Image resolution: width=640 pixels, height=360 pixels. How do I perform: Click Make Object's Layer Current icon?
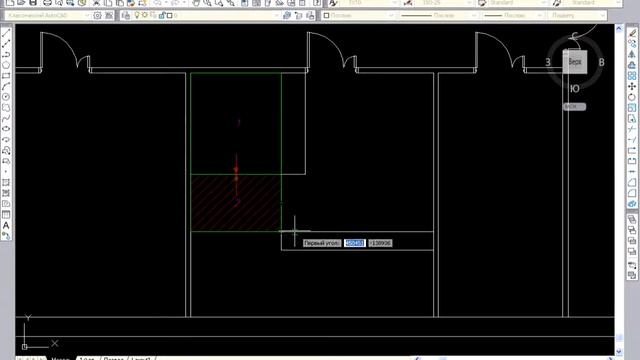287,16
